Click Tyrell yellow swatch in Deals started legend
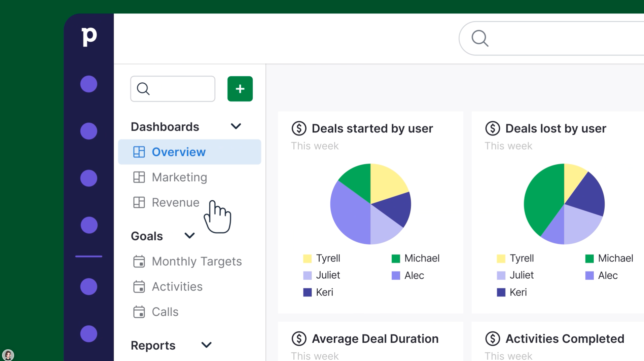The height and width of the screenshot is (361, 644). [x=307, y=258]
